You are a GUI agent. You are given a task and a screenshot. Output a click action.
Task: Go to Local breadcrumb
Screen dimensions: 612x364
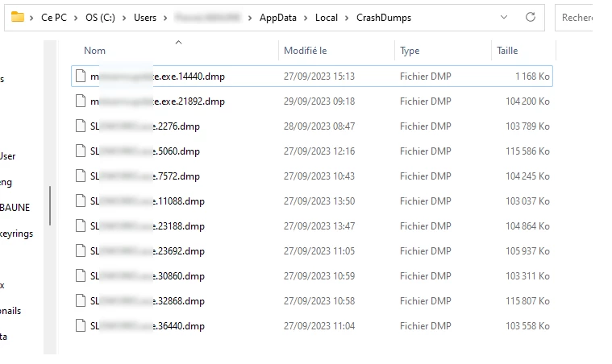click(x=327, y=18)
